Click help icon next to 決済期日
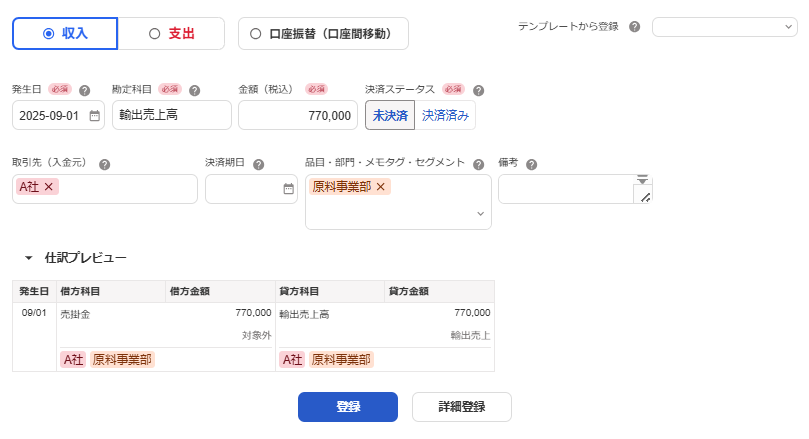The image size is (809, 439). [258, 165]
